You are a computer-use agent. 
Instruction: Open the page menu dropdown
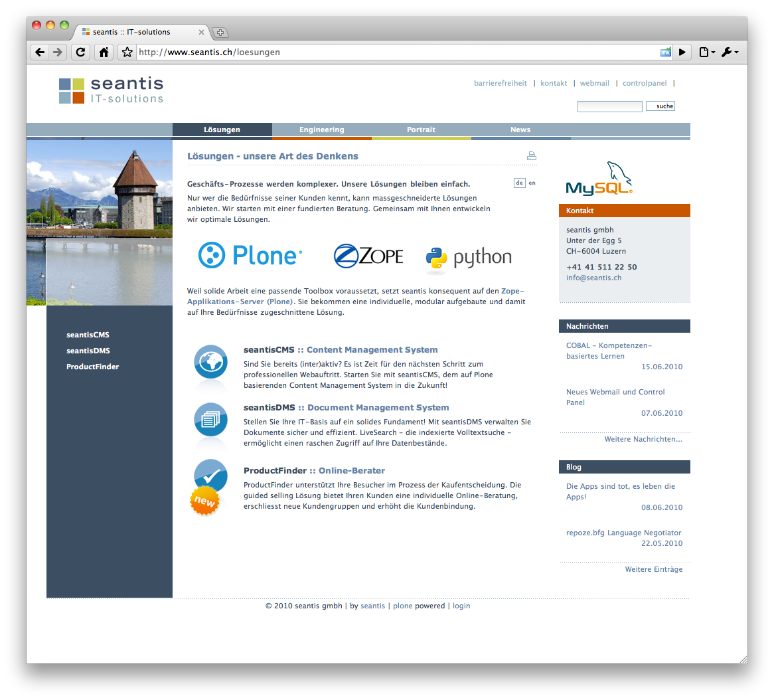pyautogui.click(x=708, y=52)
